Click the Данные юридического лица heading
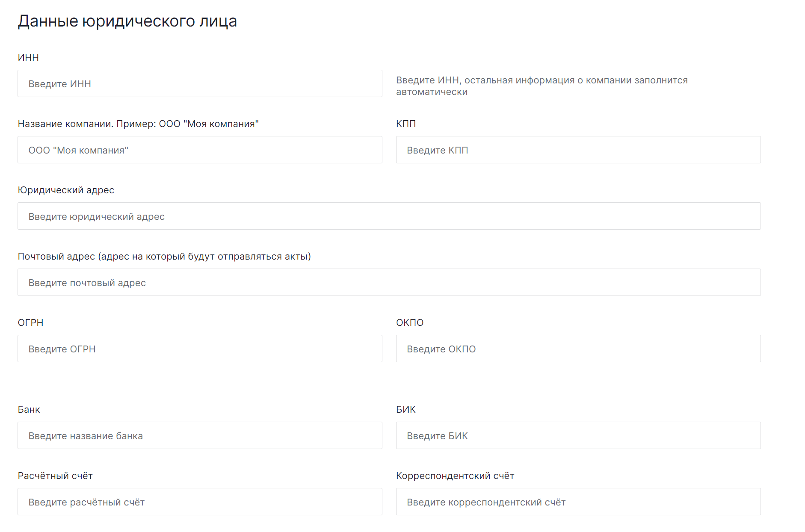The height and width of the screenshot is (532, 805). point(127,21)
